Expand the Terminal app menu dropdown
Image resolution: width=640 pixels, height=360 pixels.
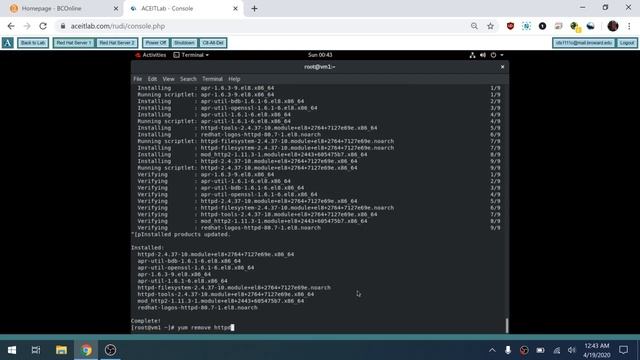pos(191,55)
